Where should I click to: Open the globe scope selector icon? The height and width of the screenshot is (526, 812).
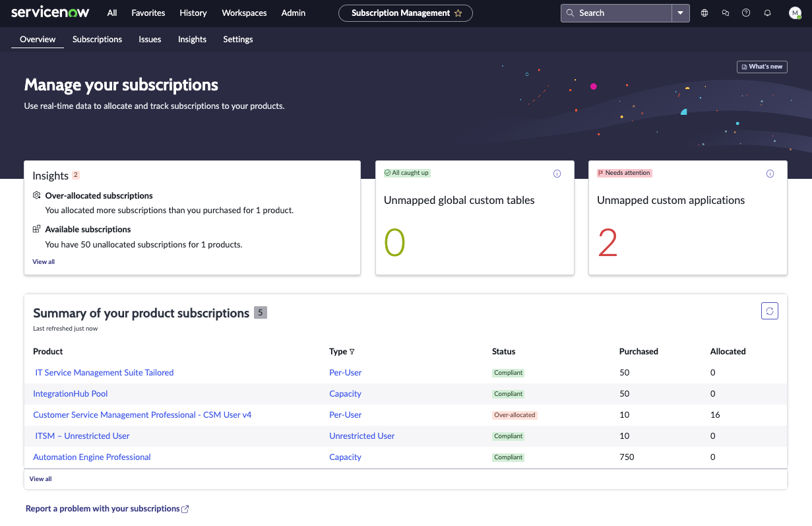tap(704, 13)
